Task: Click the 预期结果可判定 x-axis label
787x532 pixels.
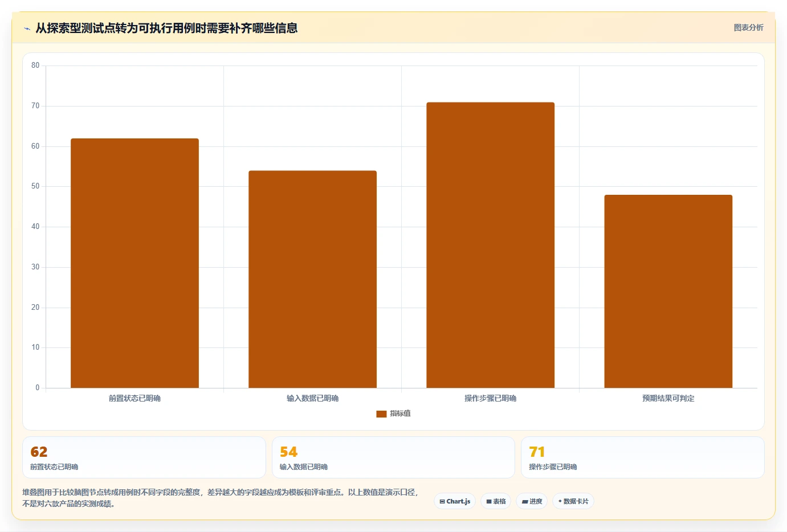Action: (668, 398)
